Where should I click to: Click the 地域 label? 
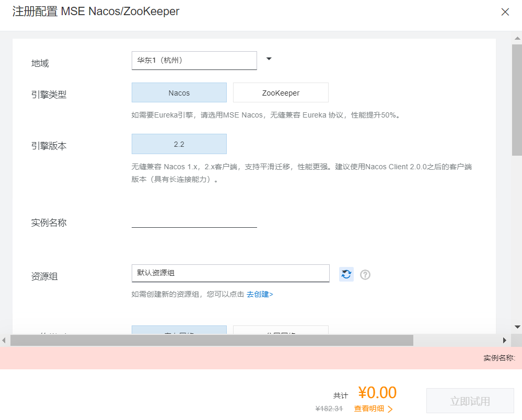(x=40, y=63)
